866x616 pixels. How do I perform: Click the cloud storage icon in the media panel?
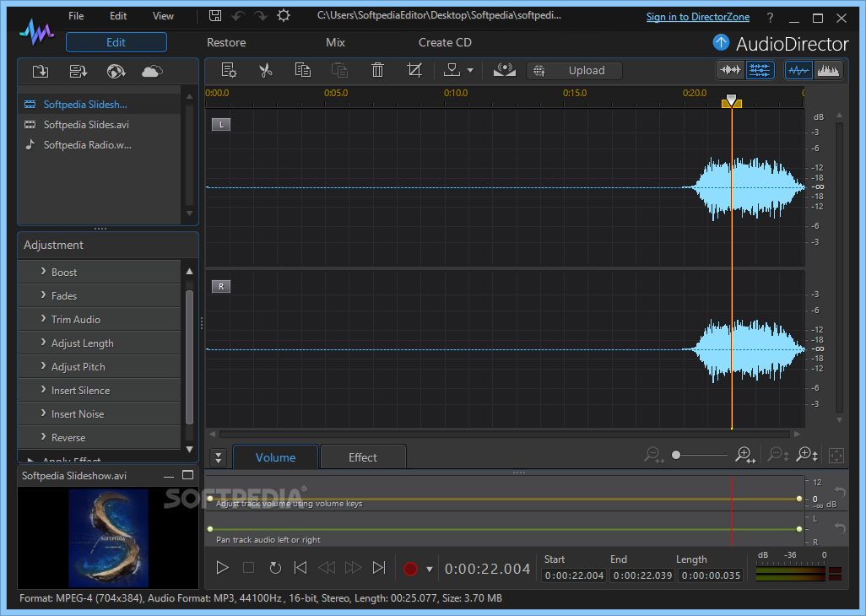click(152, 71)
